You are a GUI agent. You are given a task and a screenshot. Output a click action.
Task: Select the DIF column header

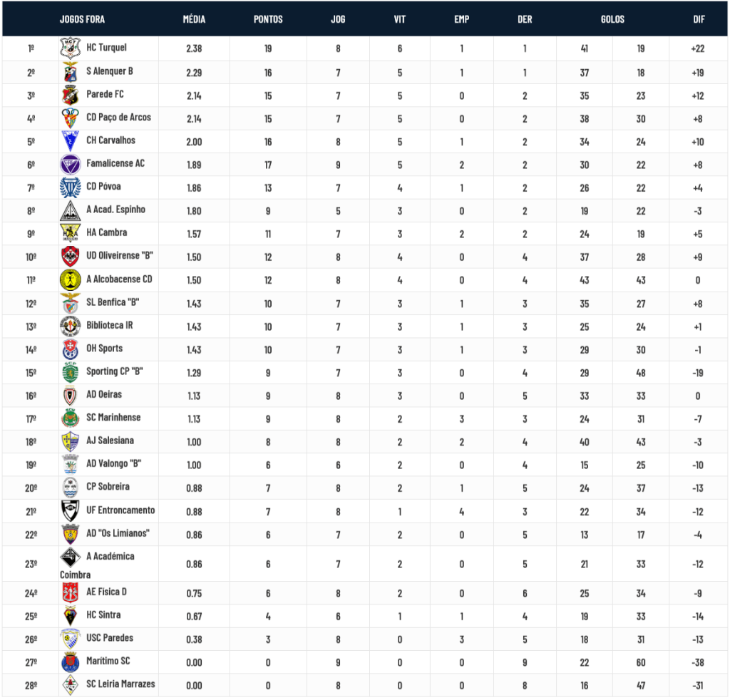[x=699, y=19]
